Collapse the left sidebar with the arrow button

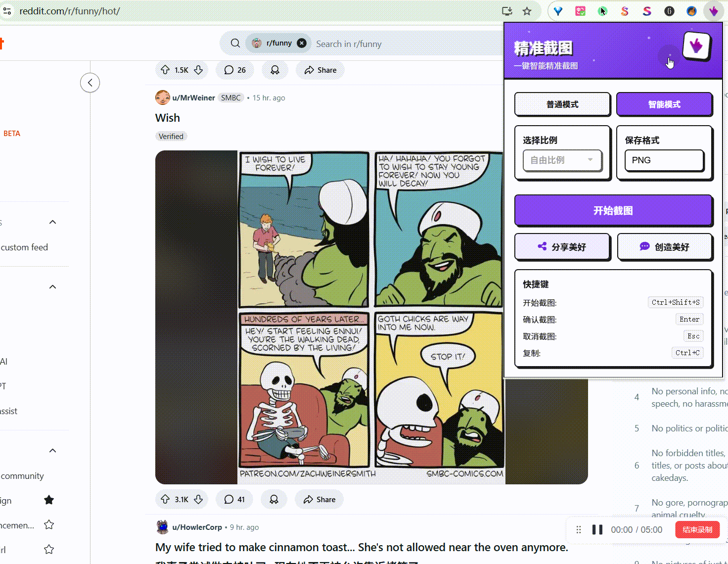coord(90,83)
